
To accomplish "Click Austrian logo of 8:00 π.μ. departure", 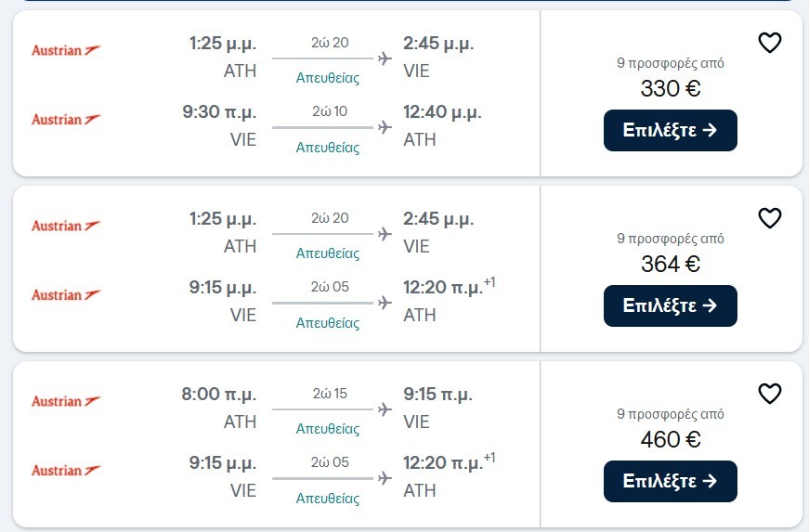I will point(66,400).
